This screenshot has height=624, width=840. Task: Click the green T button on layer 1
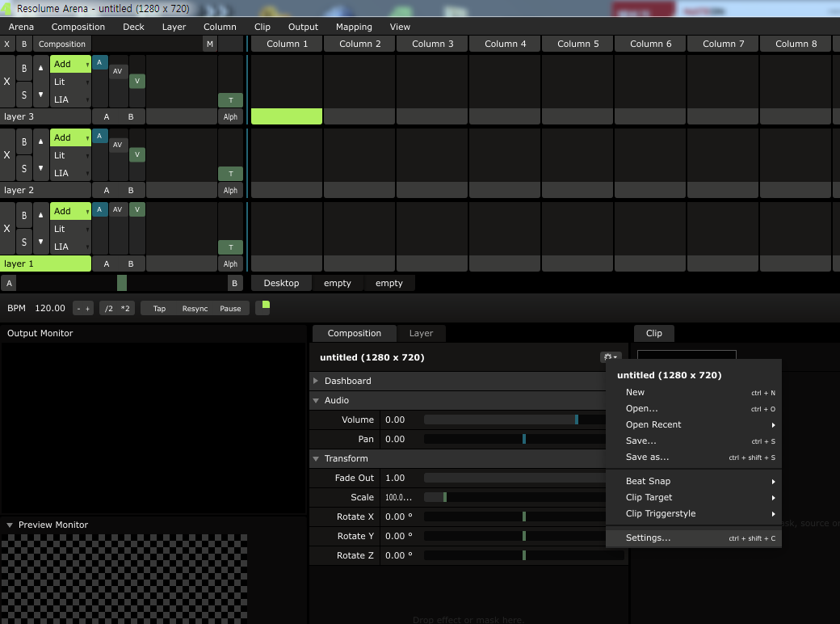231,247
